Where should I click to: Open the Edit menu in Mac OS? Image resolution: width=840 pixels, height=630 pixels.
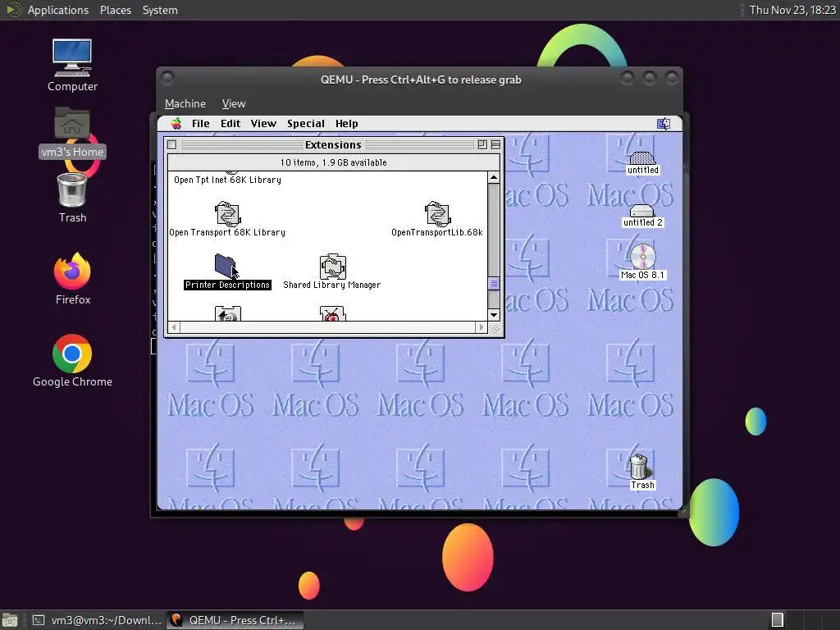coord(231,124)
